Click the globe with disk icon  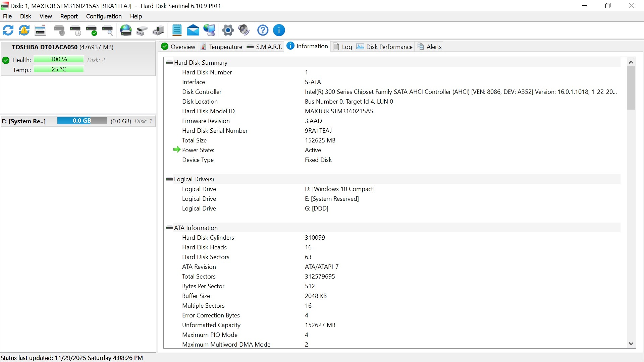[x=126, y=30]
